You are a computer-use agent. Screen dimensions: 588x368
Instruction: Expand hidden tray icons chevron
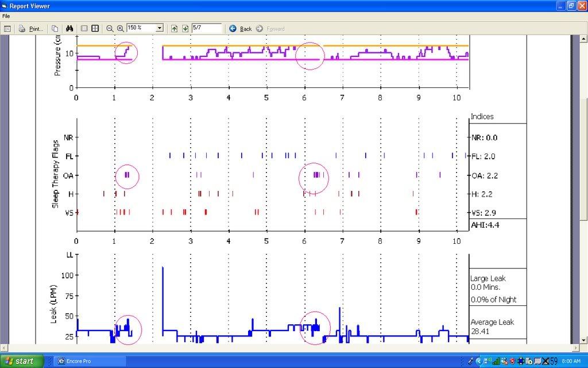pos(479,361)
